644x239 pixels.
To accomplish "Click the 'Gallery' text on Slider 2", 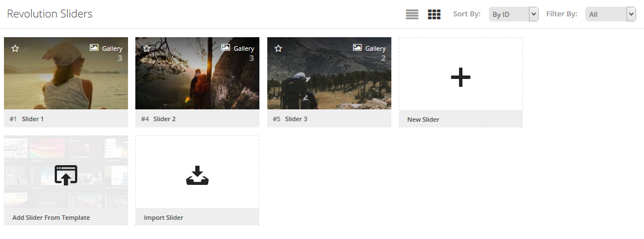I will tap(244, 48).
